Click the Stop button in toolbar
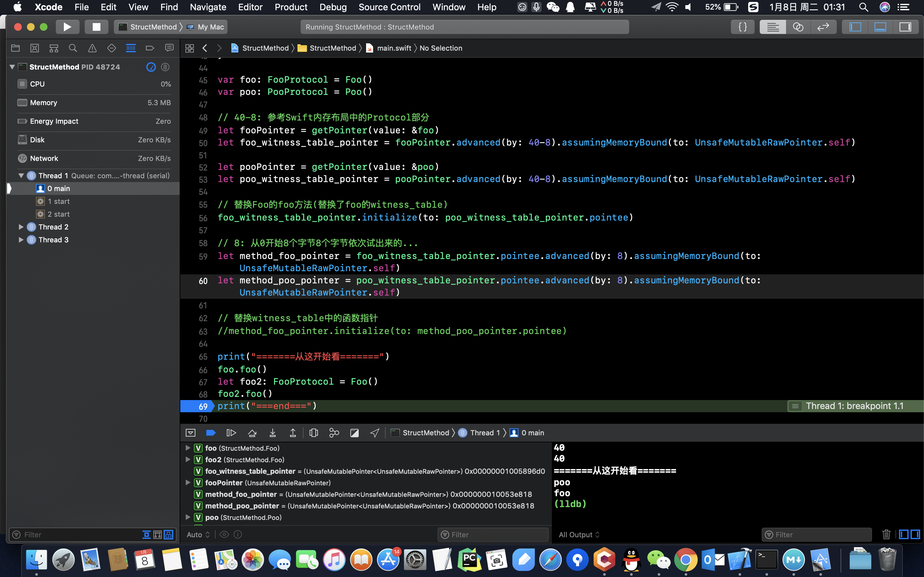This screenshot has height=577, width=924. click(96, 27)
